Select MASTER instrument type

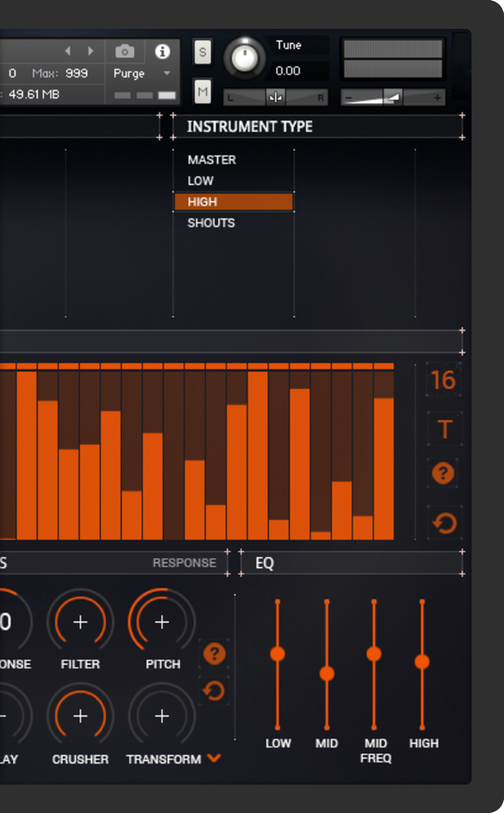tap(212, 160)
